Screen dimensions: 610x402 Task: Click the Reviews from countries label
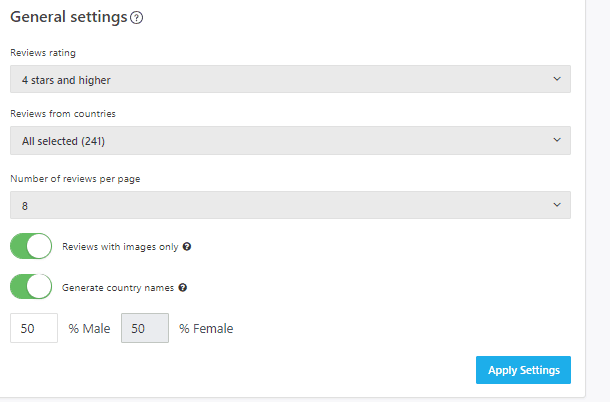(63, 114)
